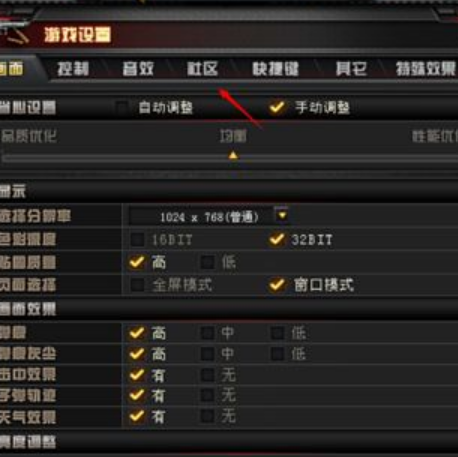The image size is (458, 457).
Task: Select 16BIT color depth checkbox
Action: (137, 239)
